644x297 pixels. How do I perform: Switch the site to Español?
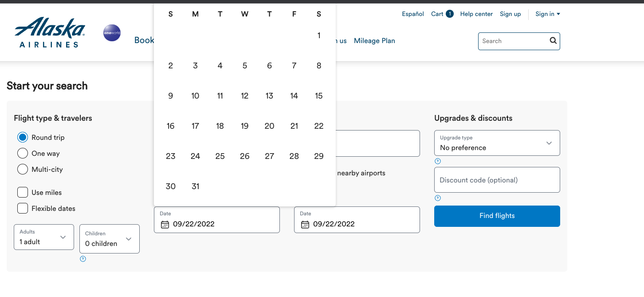pos(412,14)
